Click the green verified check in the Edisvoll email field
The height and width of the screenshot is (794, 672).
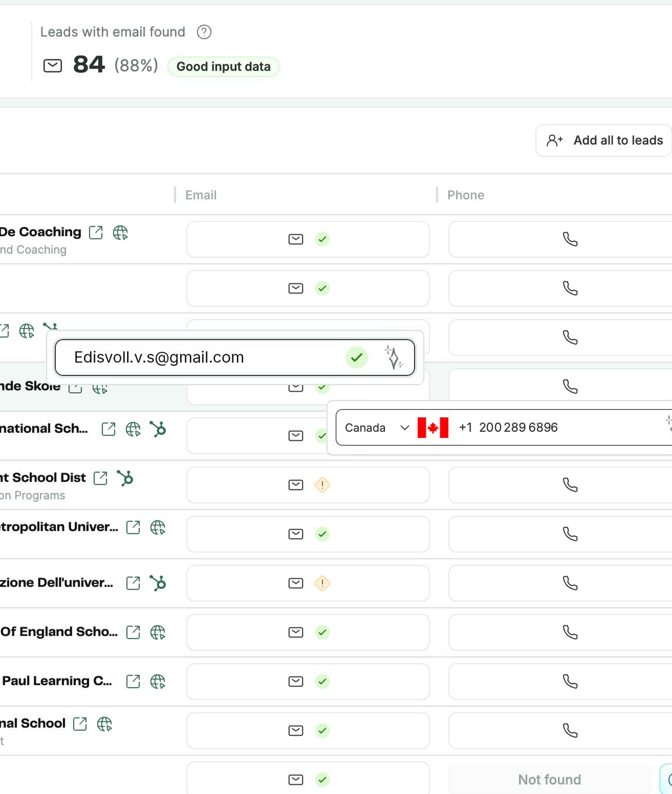[x=357, y=357]
